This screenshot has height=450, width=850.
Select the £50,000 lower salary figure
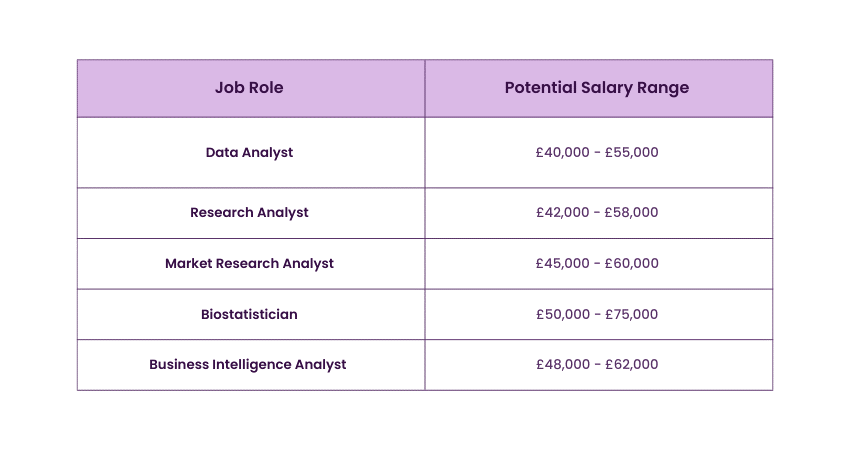tap(563, 315)
